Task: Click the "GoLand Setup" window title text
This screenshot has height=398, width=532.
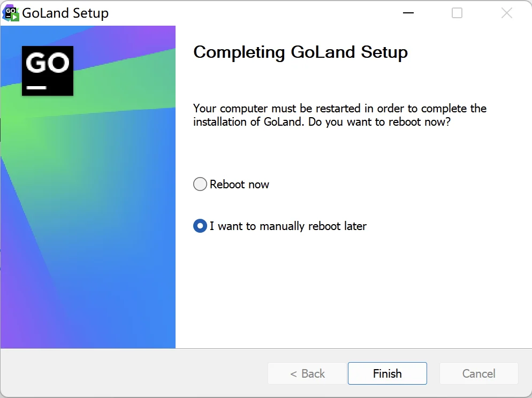Action: (65, 13)
